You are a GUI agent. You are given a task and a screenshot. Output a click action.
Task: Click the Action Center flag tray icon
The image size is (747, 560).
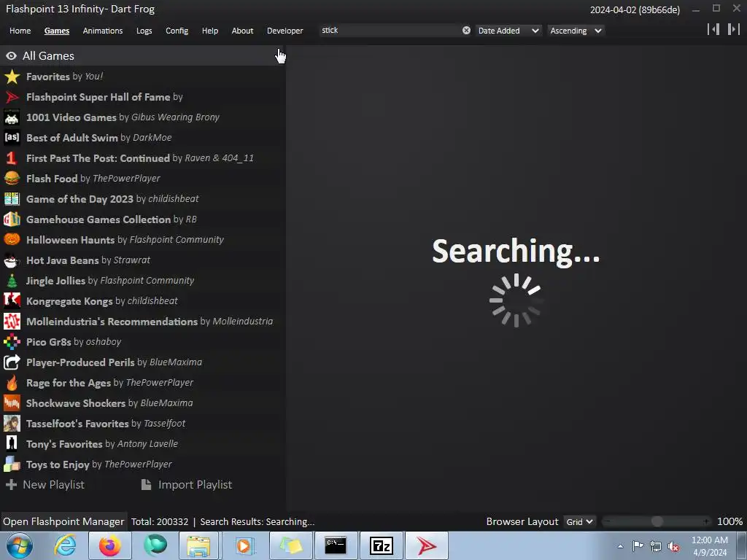point(638,545)
